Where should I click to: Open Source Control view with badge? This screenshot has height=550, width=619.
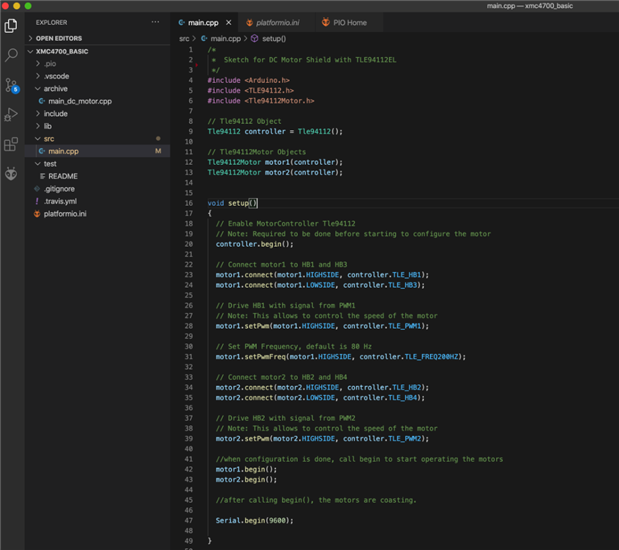click(x=11, y=85)
